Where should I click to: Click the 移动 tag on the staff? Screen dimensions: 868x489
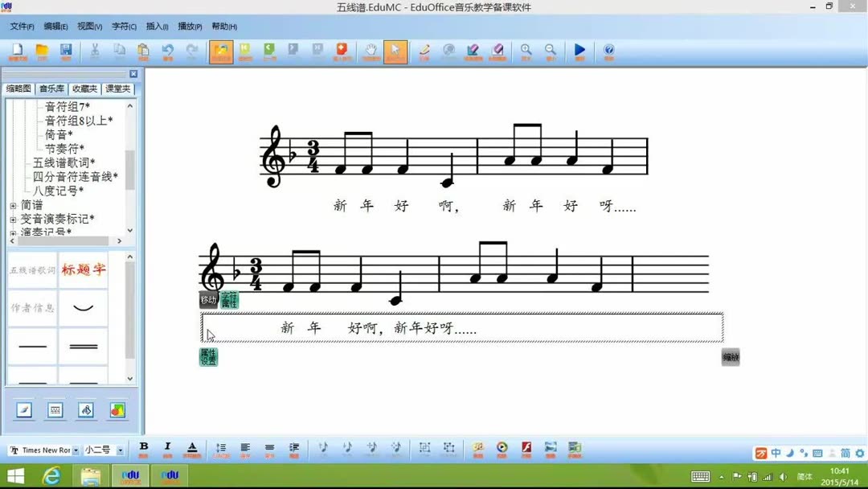click(x=208, y=298)
